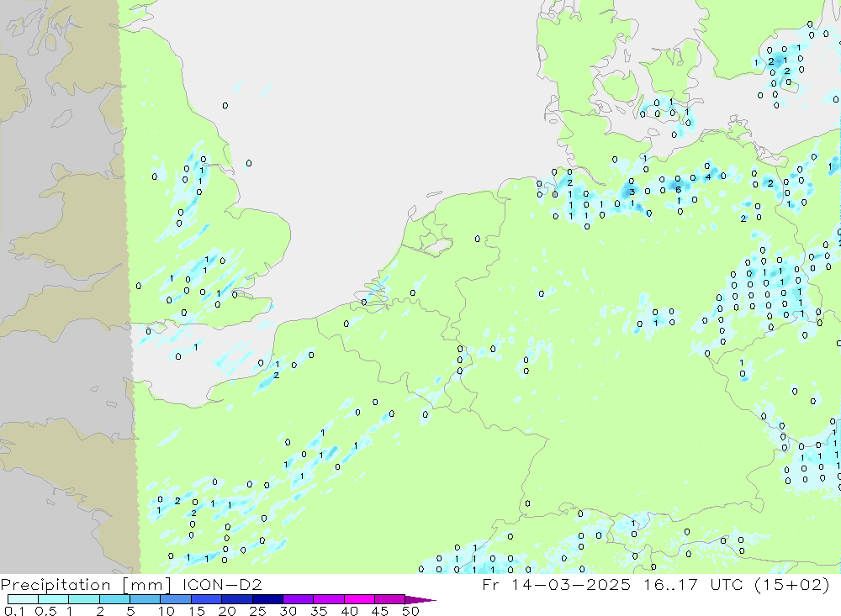Pick the 15–20 mm blue legend swatch
The height and width of the screenshot is (616, 841).
(207, 599)
